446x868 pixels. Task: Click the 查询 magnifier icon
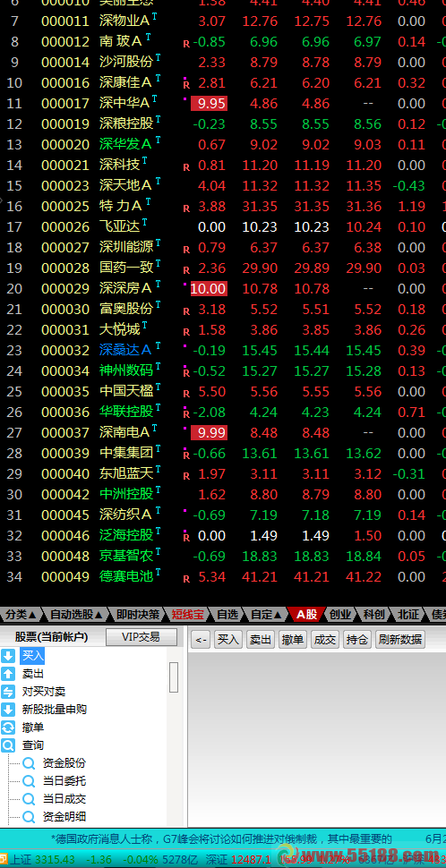[x=8, y=745]
